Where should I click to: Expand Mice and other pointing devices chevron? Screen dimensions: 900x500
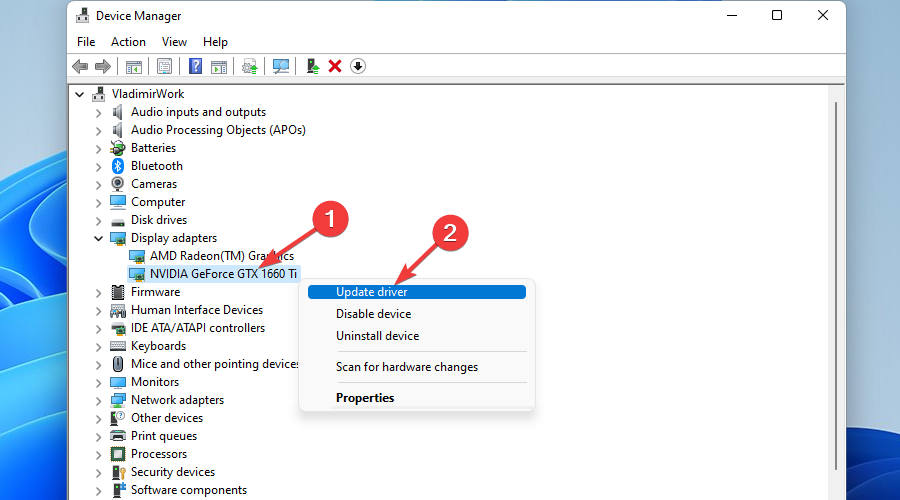[x=99, y=365]
